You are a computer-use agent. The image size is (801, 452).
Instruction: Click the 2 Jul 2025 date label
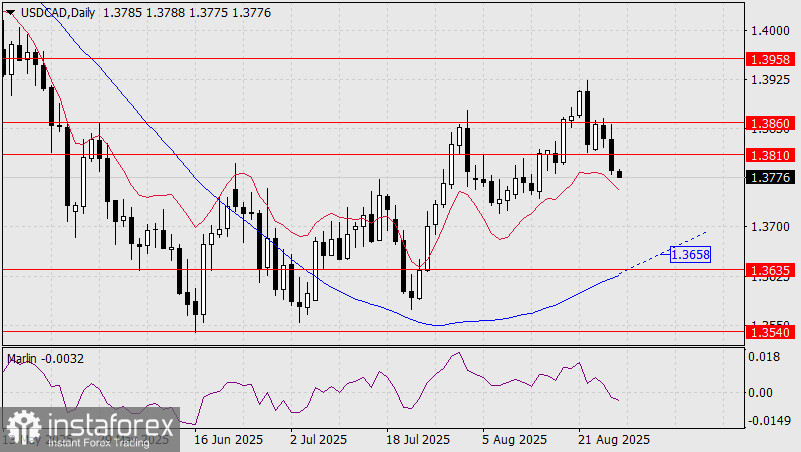[x=318, y=439]
